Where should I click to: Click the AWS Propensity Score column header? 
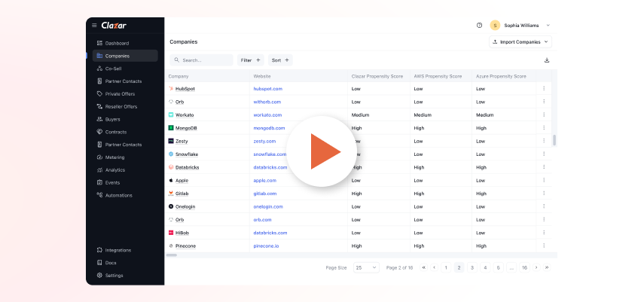(x=438, y=76)
